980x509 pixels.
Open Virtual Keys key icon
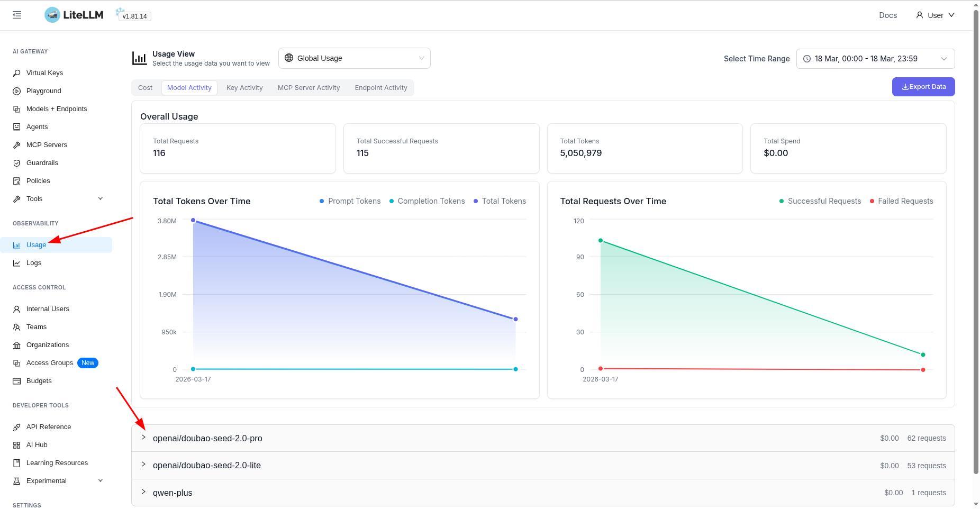16,73
